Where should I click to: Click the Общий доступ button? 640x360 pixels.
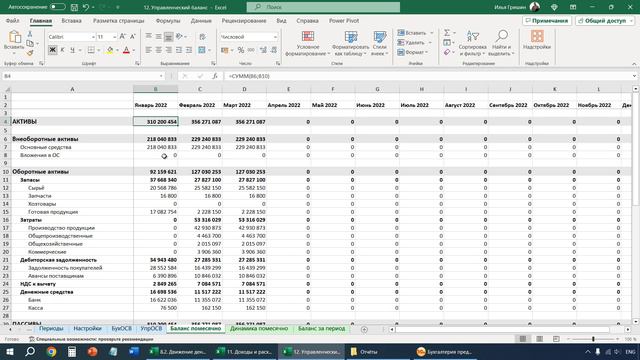tap(605, 20)
